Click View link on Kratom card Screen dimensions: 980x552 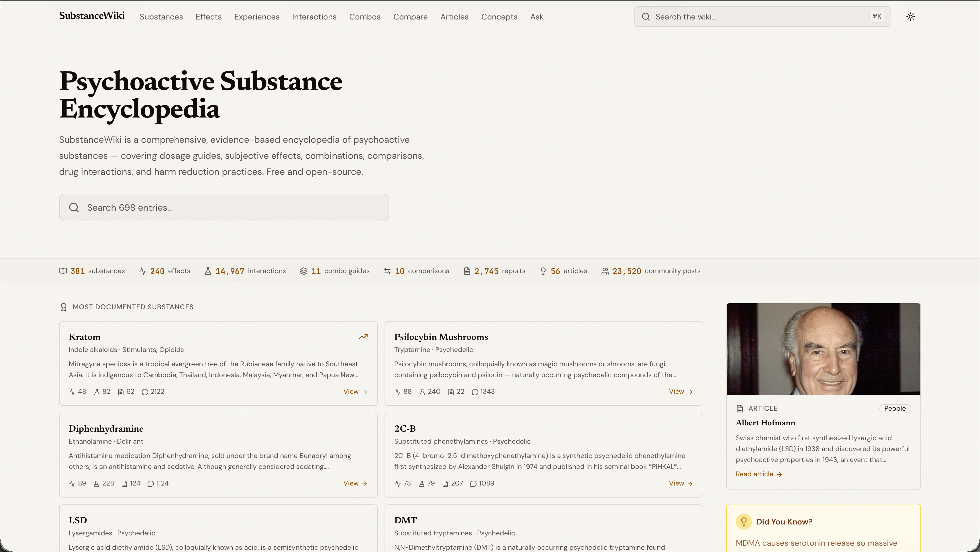[x=355, y=392]
